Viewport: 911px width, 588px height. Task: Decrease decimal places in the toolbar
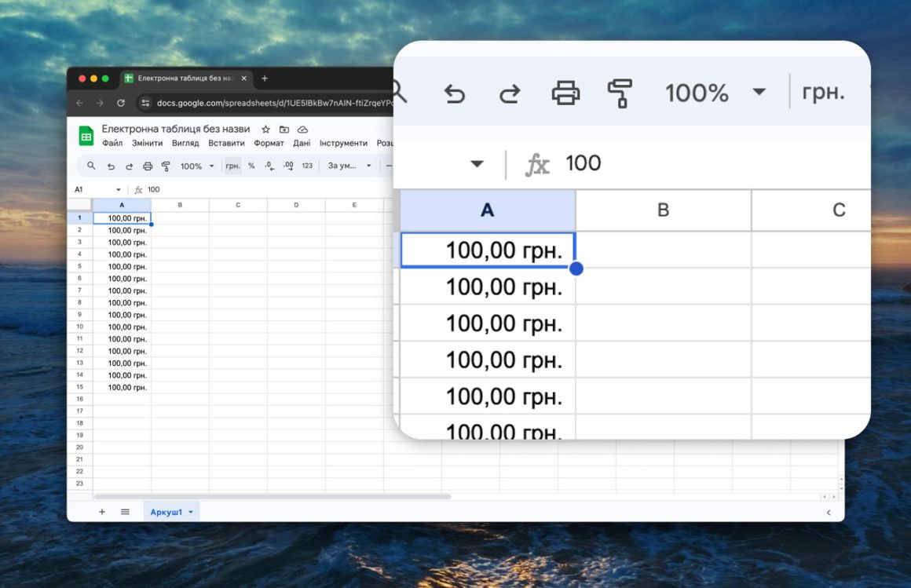tap(269, 166)
